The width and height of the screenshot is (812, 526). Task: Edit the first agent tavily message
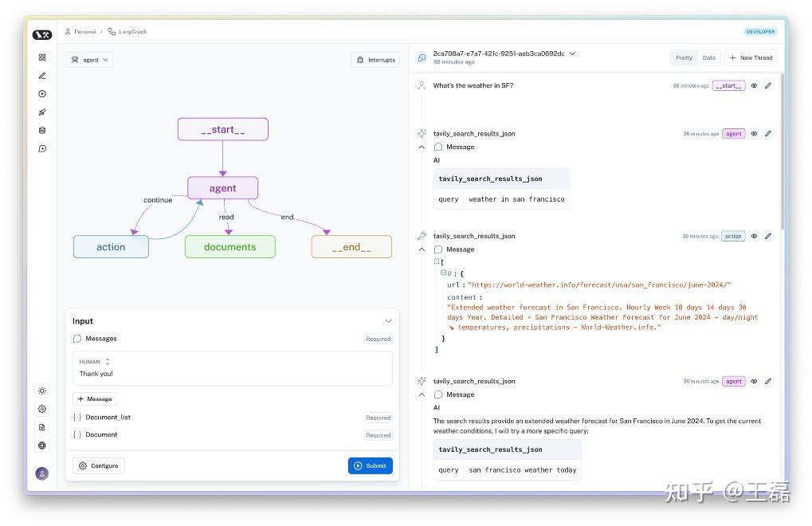coord(768,134)
